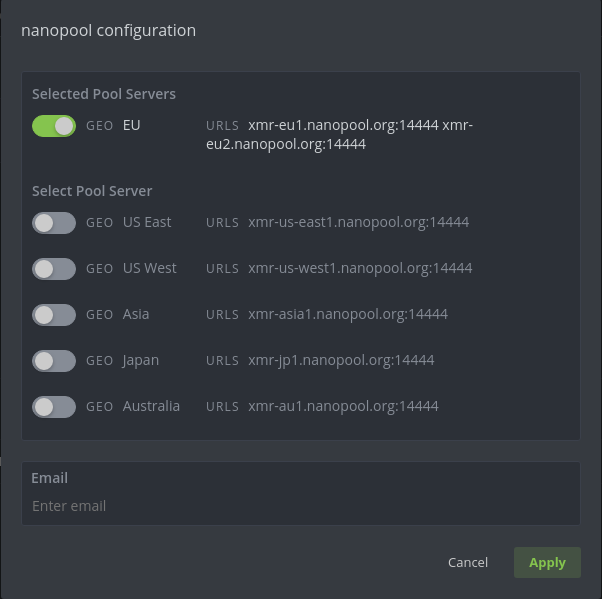
Task: Click the US East GEO label
Action: pyautogui.click(x=147, y=222)
